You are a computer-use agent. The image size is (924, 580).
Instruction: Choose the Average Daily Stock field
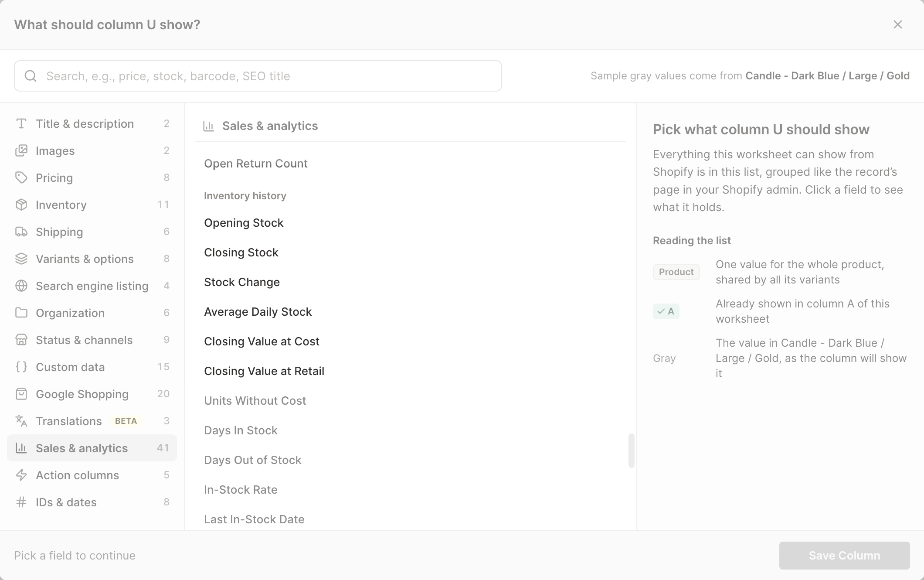(x=410, y=312)
